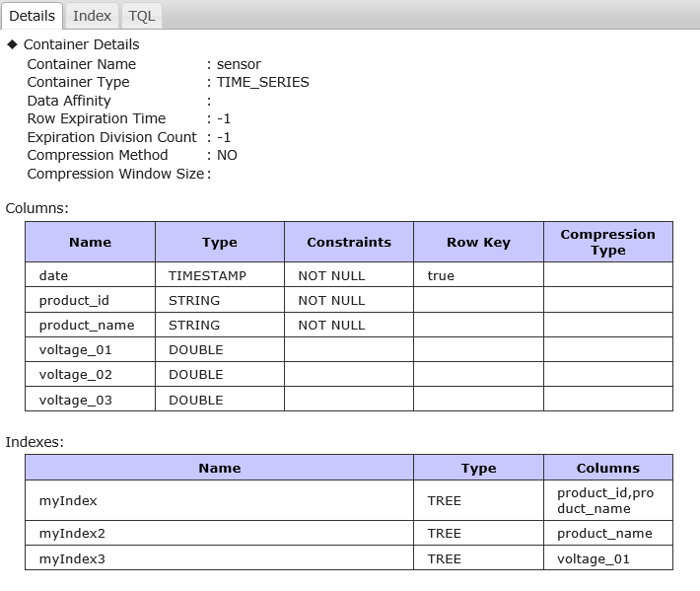Click the myIndex2 index name

tap(72, 533)
